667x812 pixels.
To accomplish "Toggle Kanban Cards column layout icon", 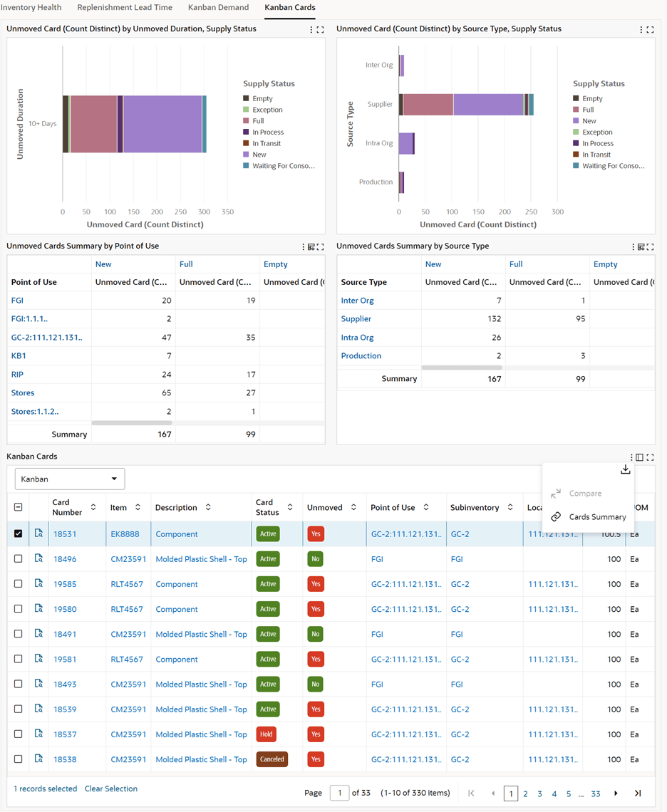I will 639,457.
